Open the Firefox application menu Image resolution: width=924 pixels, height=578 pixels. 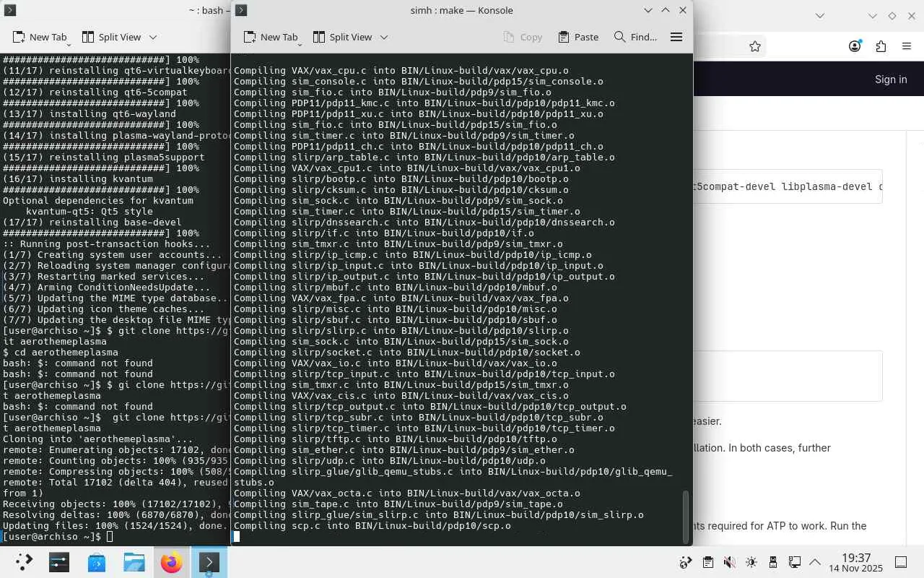(x=907, y=46)
